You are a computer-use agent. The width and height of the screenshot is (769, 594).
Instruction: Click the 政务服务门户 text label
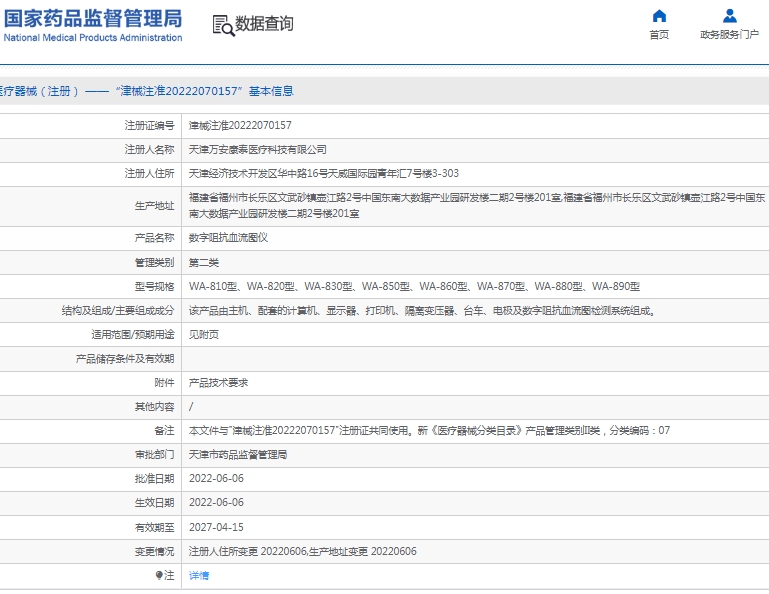729,34
